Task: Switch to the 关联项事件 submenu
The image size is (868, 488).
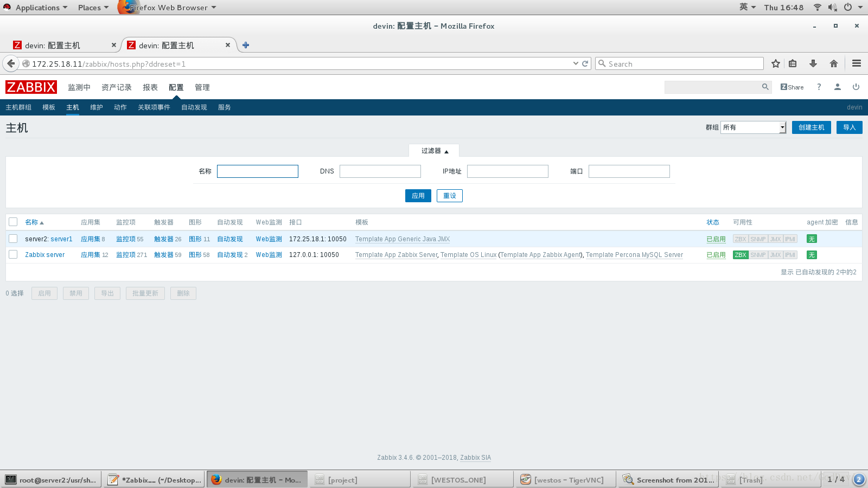Action: tap(154, 107)
